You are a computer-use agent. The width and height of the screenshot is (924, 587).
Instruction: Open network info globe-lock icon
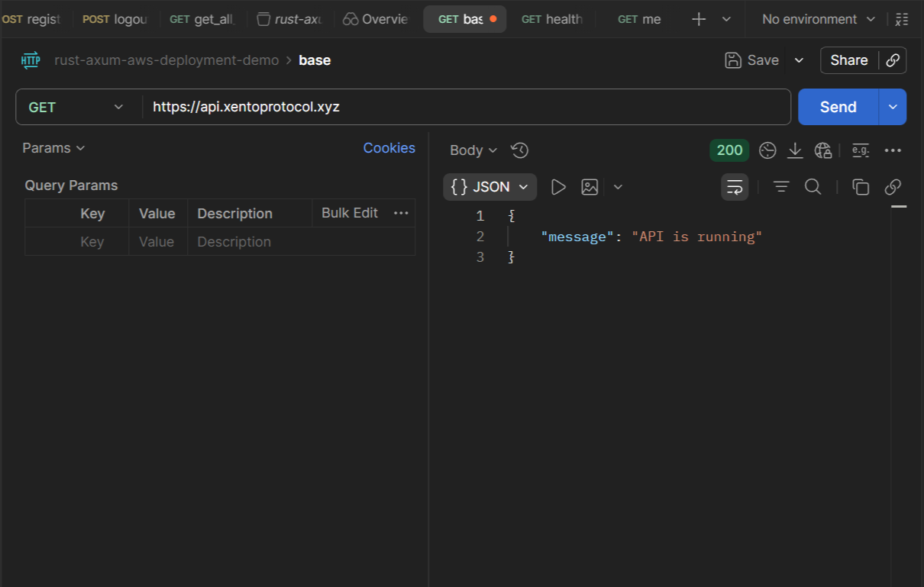pos(822,150)
